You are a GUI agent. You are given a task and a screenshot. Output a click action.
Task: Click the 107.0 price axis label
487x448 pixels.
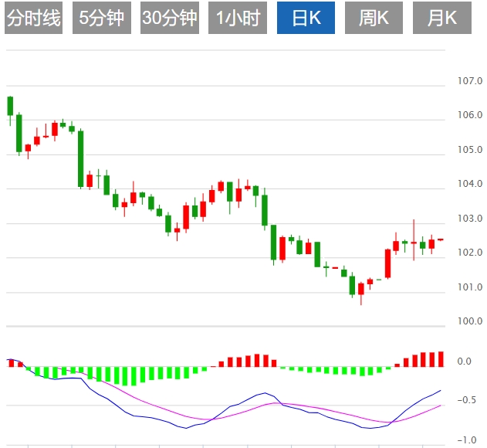469,81
